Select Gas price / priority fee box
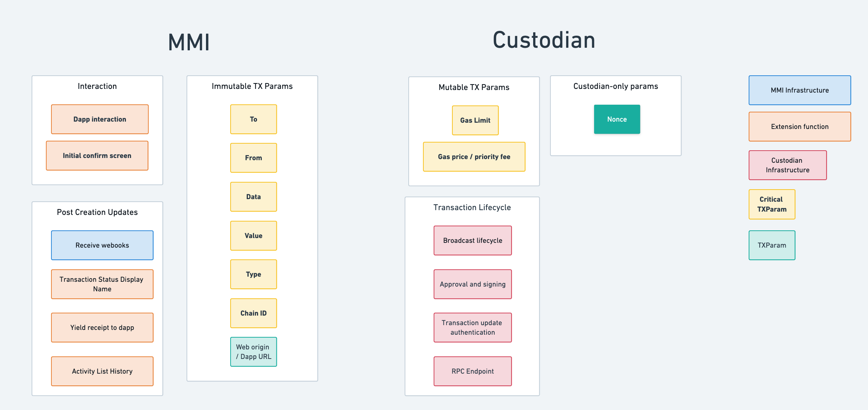 click(x=474, y=157)
